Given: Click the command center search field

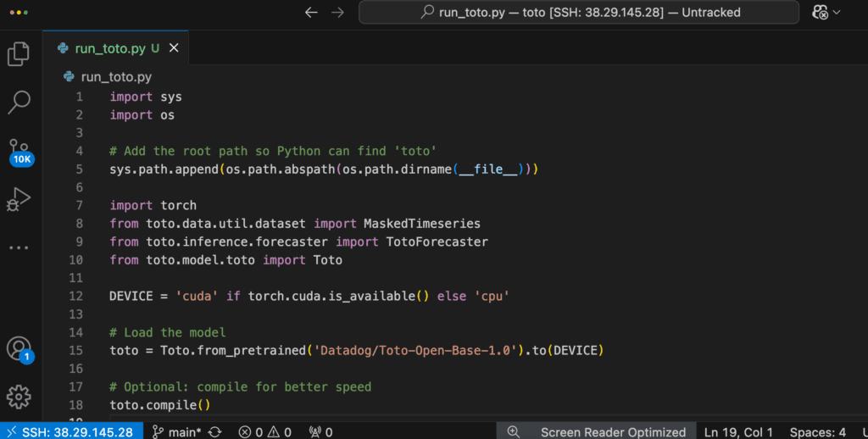Looking at the screenshot, I should 579,13.
